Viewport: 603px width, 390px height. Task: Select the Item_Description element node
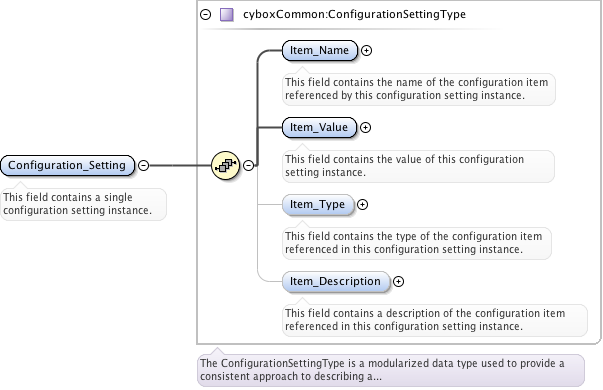336,281
